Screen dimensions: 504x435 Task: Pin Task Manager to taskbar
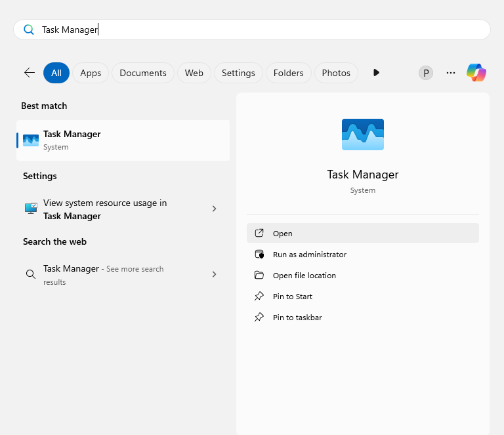tap(297, 318)
